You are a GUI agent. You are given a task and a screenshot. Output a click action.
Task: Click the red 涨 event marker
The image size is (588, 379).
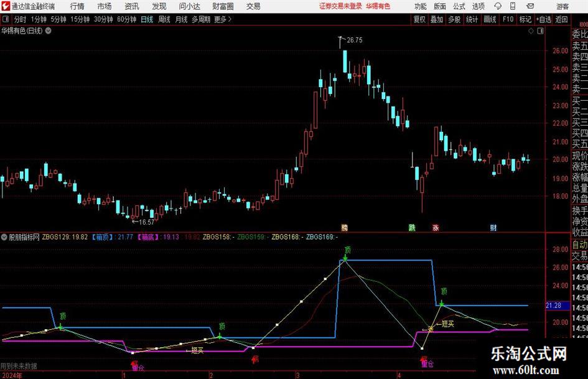tap(436, 227)
